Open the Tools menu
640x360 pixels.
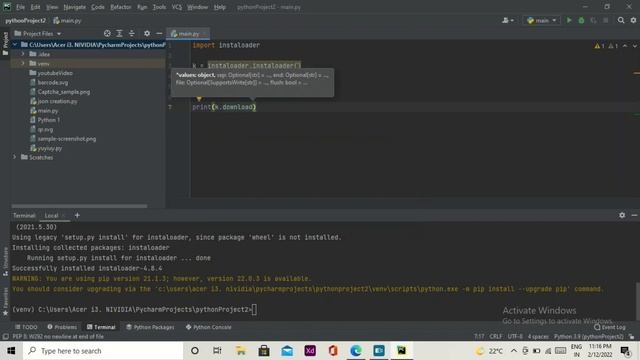(159, 7)
